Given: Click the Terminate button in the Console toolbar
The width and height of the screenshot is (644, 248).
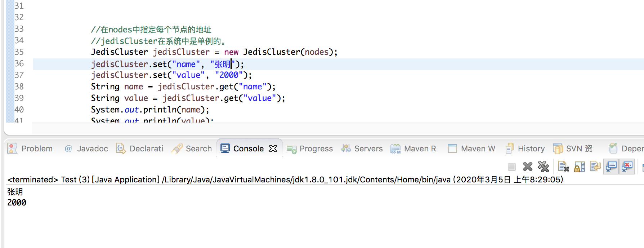Looking at the screenshot, I should [511, 167].
